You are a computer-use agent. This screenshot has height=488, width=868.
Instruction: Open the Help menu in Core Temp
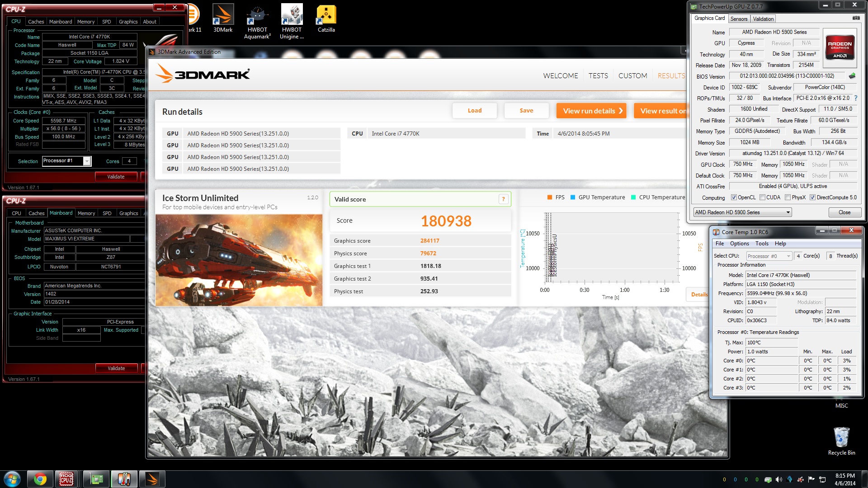coord(780,244)
